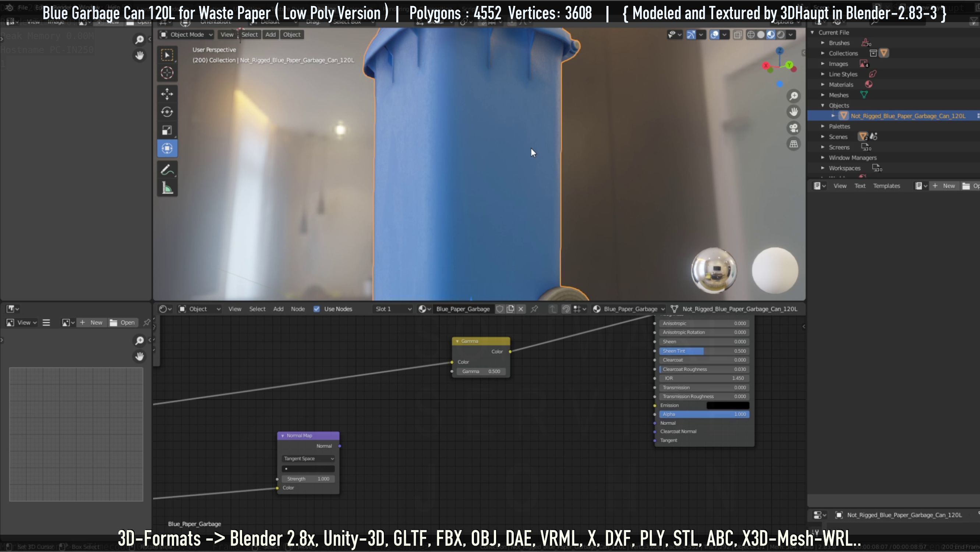
Task: Open the Templates menu in text editor
Action: click(886, 186)
